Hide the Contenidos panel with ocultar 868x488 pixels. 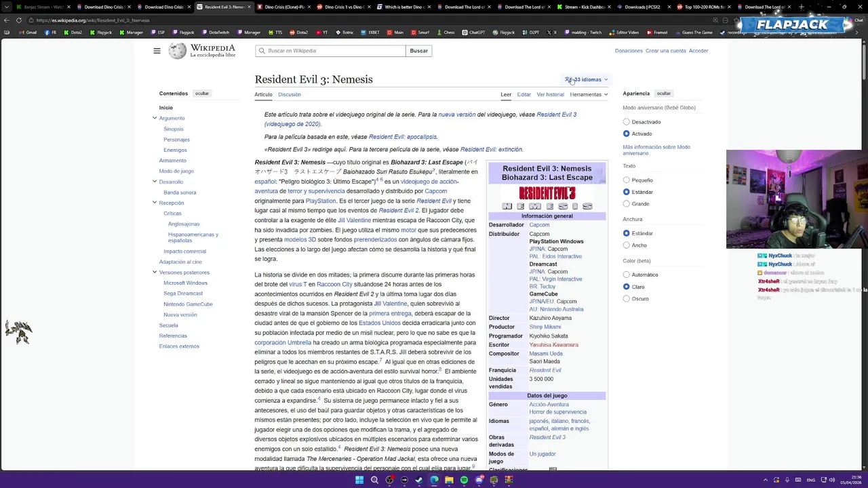[202, 94]
